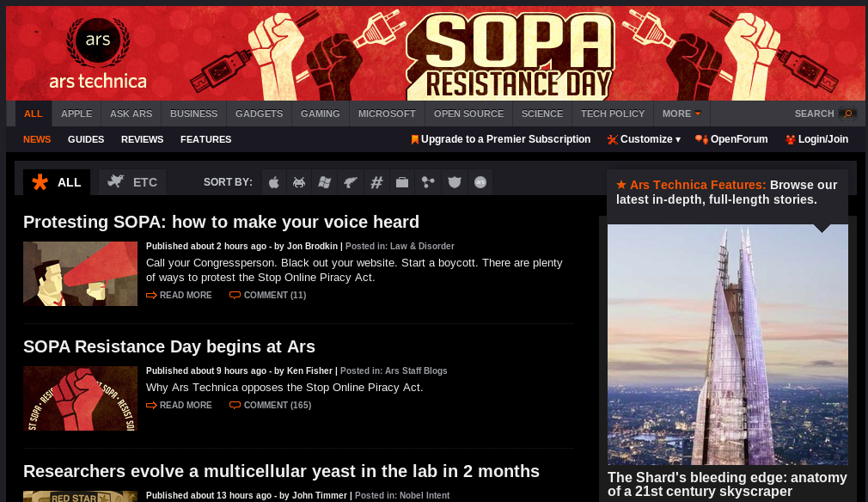
Task: Select the REVIEWS sub-navigation item
Action: click(x=143, y=139)
